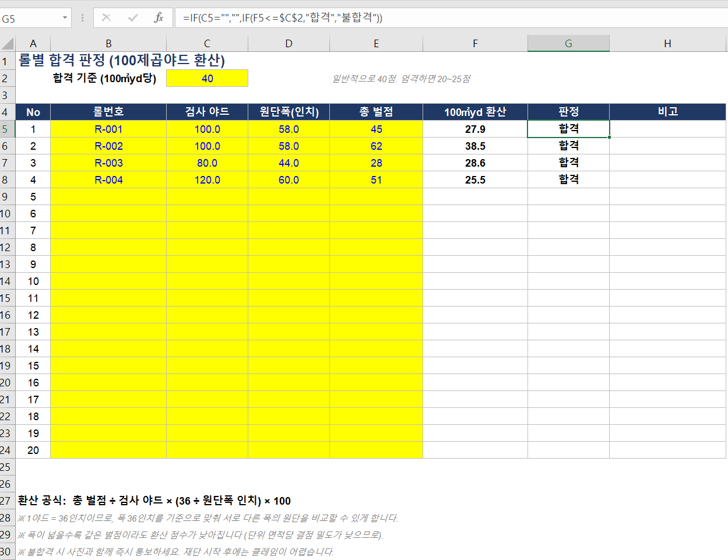Viewport: 728px width, 560px height.
Task: Click the '비고' header cell
Action: pyautogui.click(x=667, y=112)
